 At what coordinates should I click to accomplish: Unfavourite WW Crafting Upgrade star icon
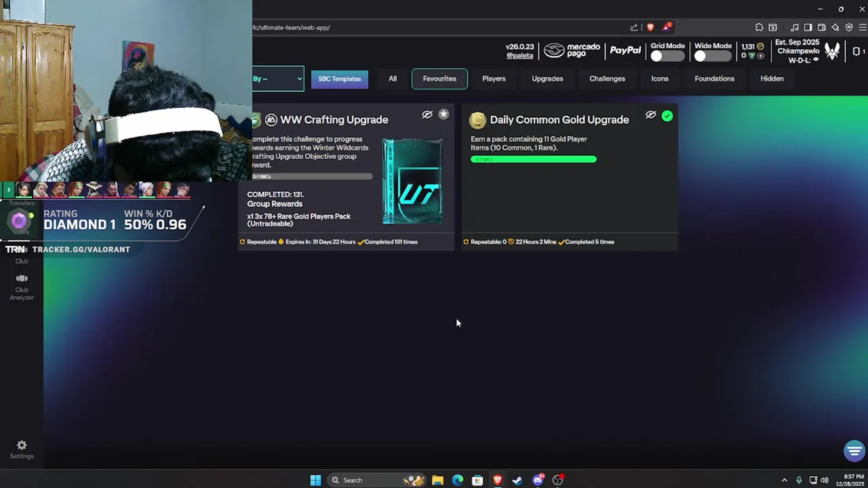443,115
